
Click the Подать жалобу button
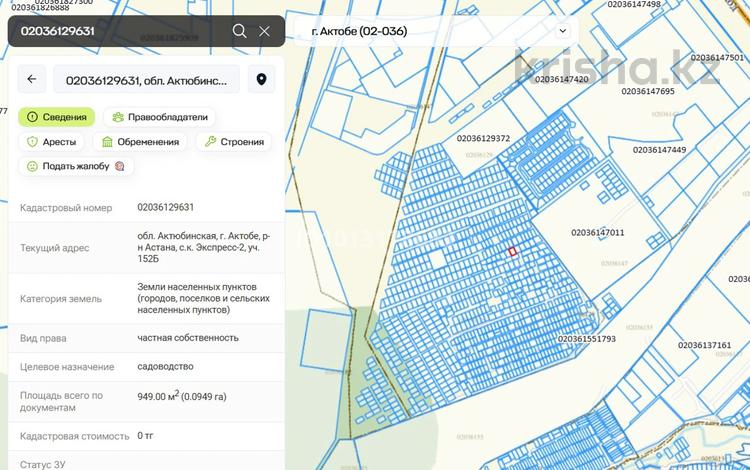pos(76,166)
